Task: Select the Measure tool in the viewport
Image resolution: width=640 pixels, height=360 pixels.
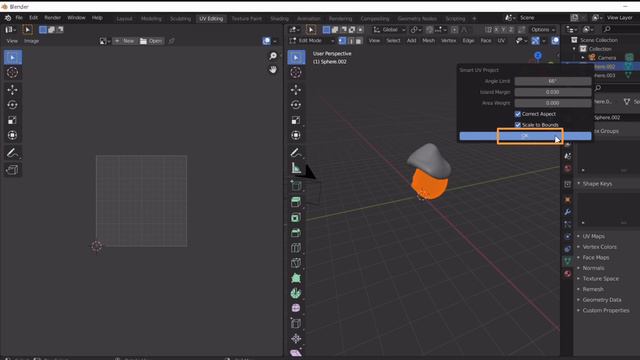Action: tap(296, 168)
